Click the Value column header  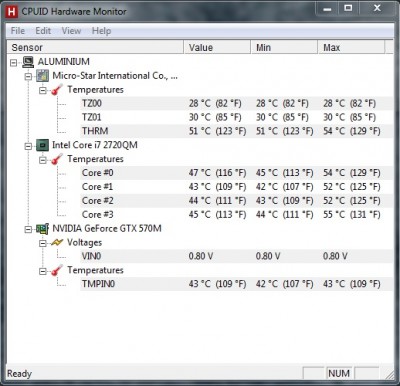(x=217, y=47)
